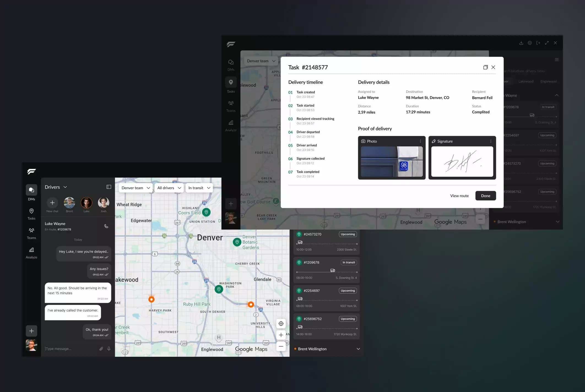Zoom out on the Denver map
The width and height of the screenshot is (585, 392).
pyautogui.click(x=281, y=346)
